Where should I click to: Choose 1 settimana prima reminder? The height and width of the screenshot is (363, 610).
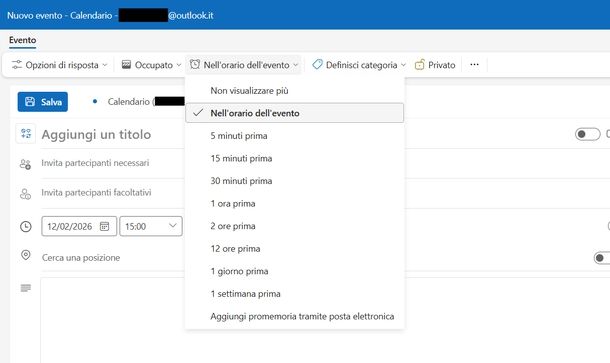(294, 294)
